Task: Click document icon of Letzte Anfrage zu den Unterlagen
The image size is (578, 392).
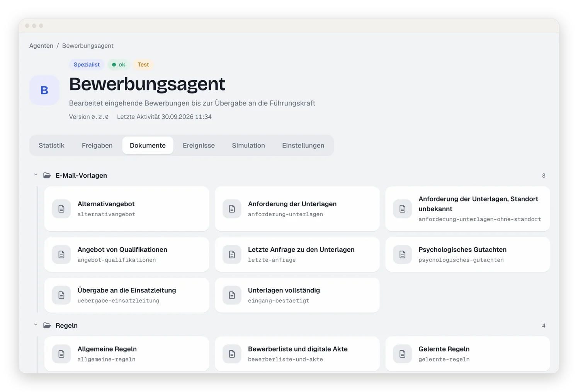Action: [232, 255]
